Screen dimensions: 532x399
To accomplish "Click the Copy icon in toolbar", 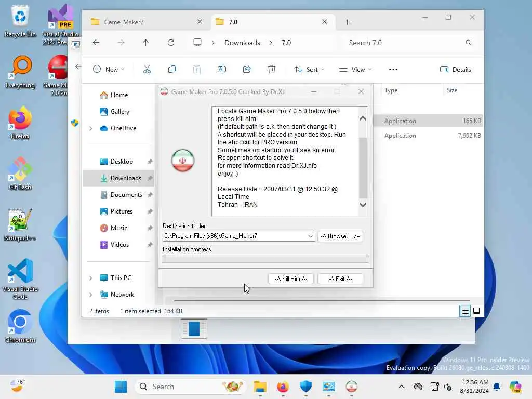I will coord(172,70).
